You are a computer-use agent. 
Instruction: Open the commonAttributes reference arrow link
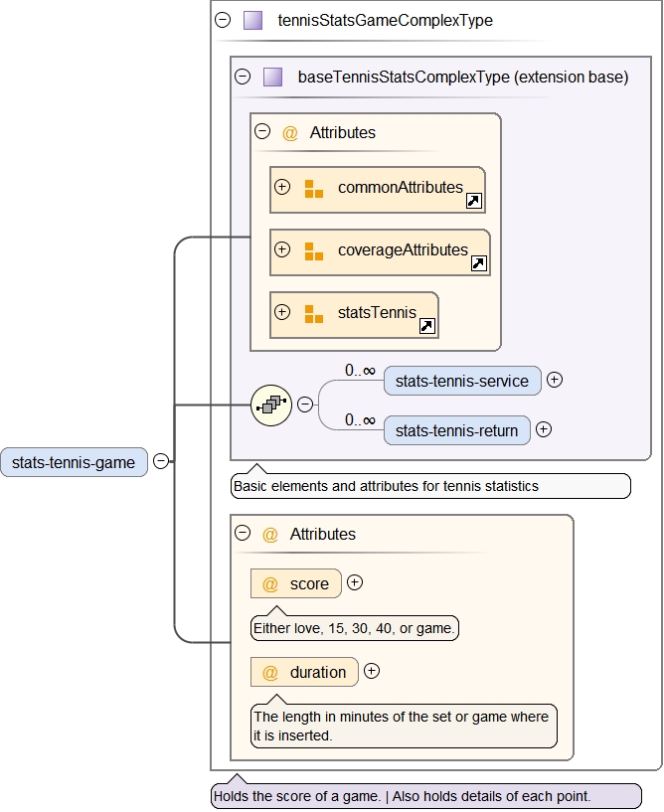474,202
